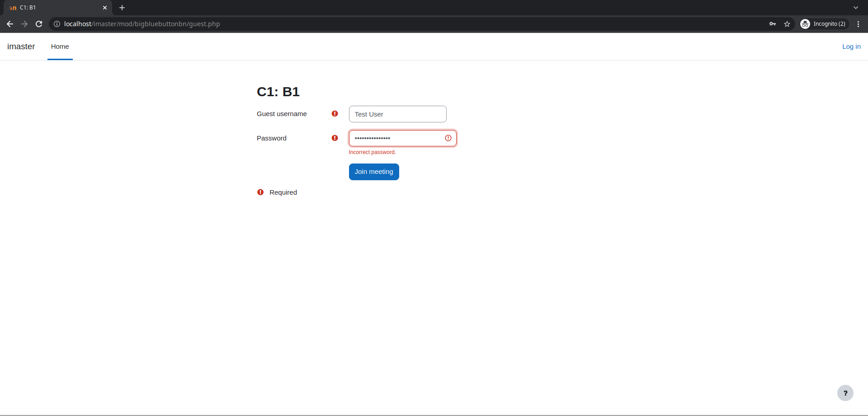Reload the current page

(x=39, y=24)
